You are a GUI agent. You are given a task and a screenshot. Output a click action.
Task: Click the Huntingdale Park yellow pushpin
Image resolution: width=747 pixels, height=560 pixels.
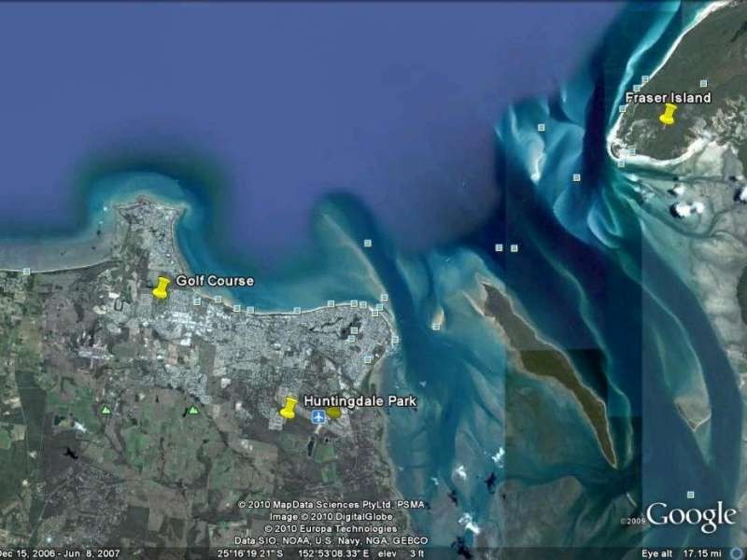[289, 408]
